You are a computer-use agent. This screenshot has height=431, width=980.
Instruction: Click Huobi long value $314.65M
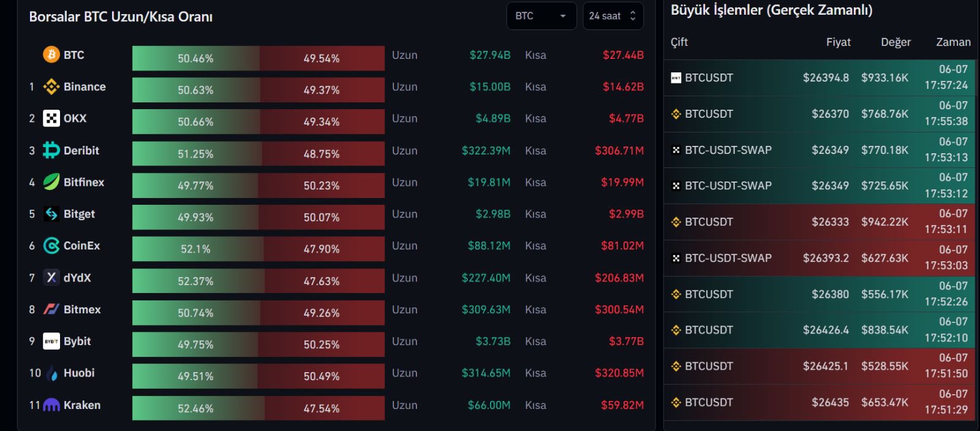(486, 373)
